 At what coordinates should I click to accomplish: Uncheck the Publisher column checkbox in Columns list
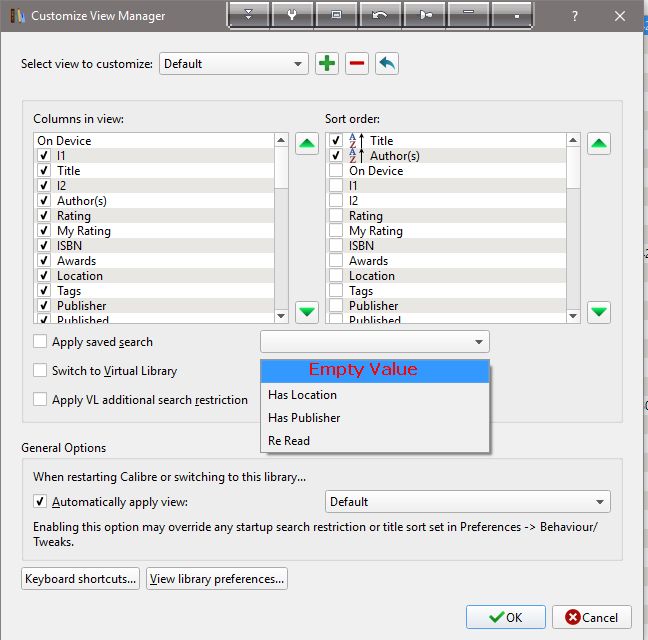(44, 306)
